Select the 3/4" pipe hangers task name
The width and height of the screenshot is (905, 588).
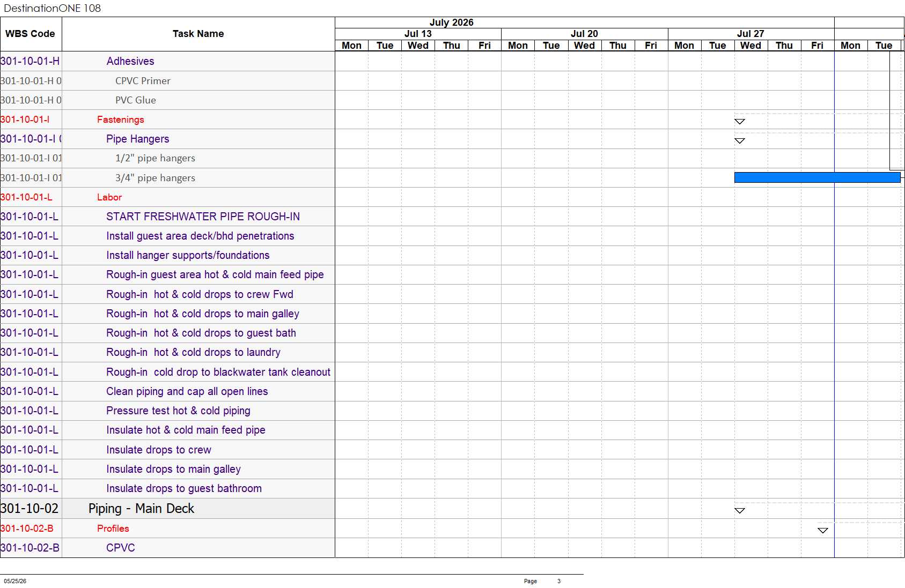[x=155, y=178]
